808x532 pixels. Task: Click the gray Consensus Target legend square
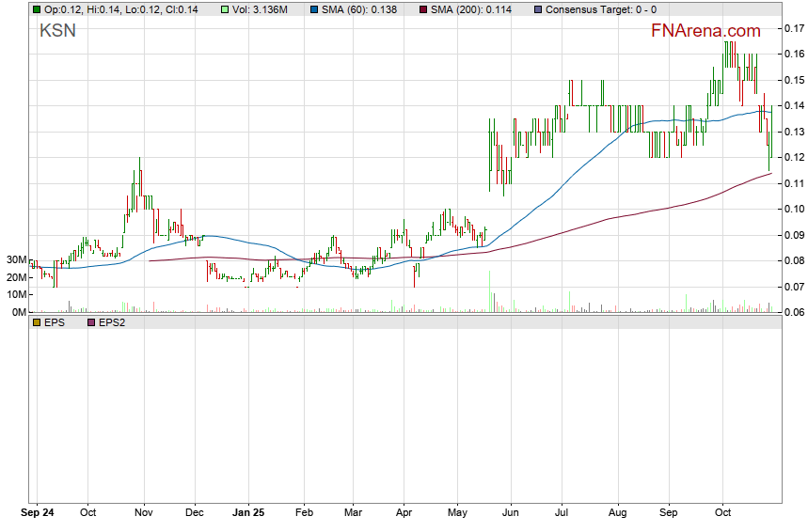[537, 9]
